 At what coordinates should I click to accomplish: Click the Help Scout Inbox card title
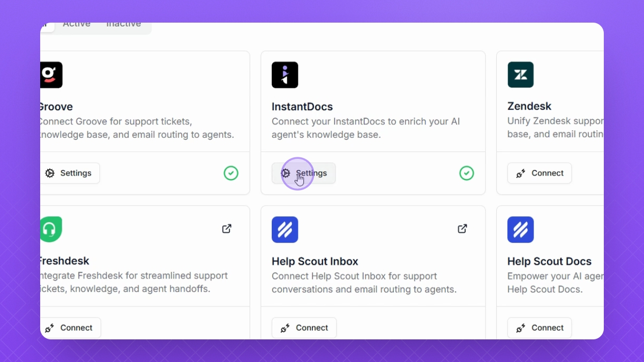[x=314, y=261]
